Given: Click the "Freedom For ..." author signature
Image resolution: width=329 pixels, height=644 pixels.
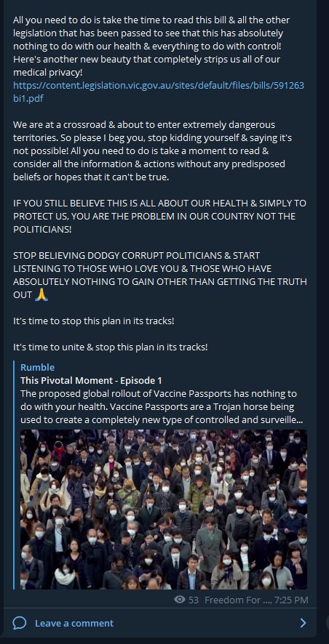Looking at the screenshot, I should coord(233,600).
